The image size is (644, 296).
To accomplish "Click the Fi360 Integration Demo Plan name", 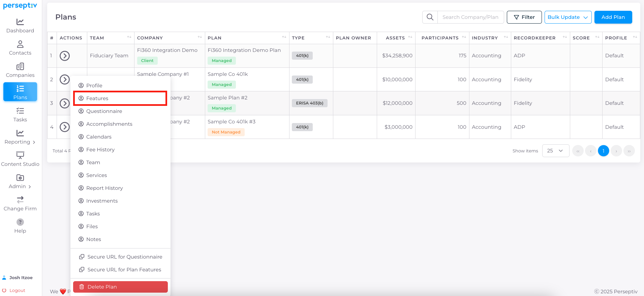I will [244, 50].
